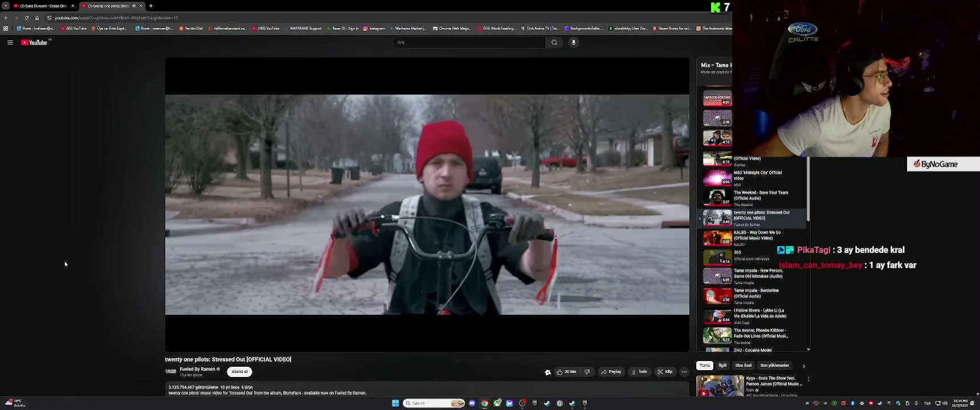Like the video (20 Mn)
The width and height of the screenshot is (980, 410).
(x=567, y=372)
